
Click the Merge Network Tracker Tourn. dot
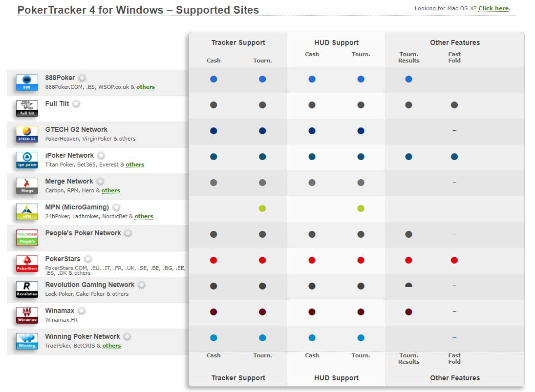tap(262, 183)
